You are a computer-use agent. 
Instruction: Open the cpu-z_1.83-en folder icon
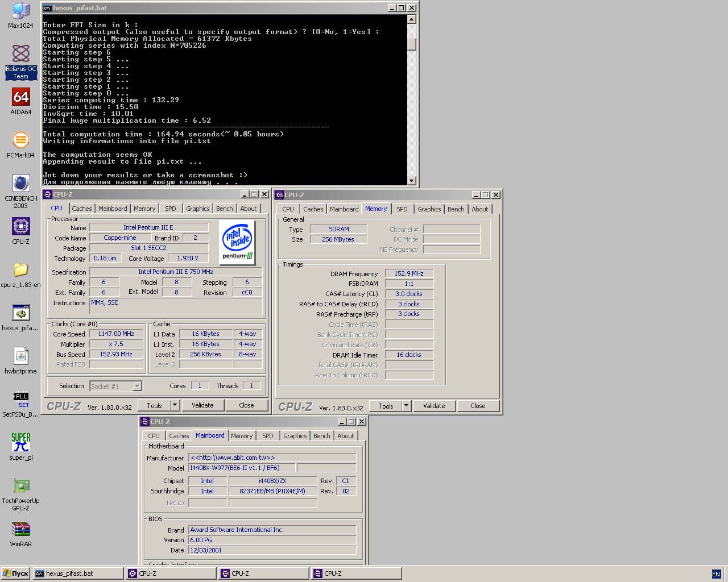click(21, 274)
